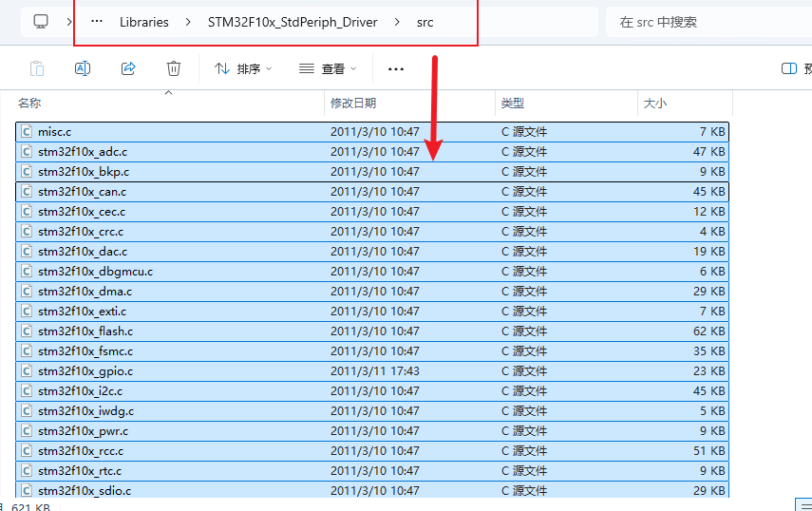Select file stm32f10x_bkp.c
Viewport: 812px width, 511px height.
pos(372,171)
